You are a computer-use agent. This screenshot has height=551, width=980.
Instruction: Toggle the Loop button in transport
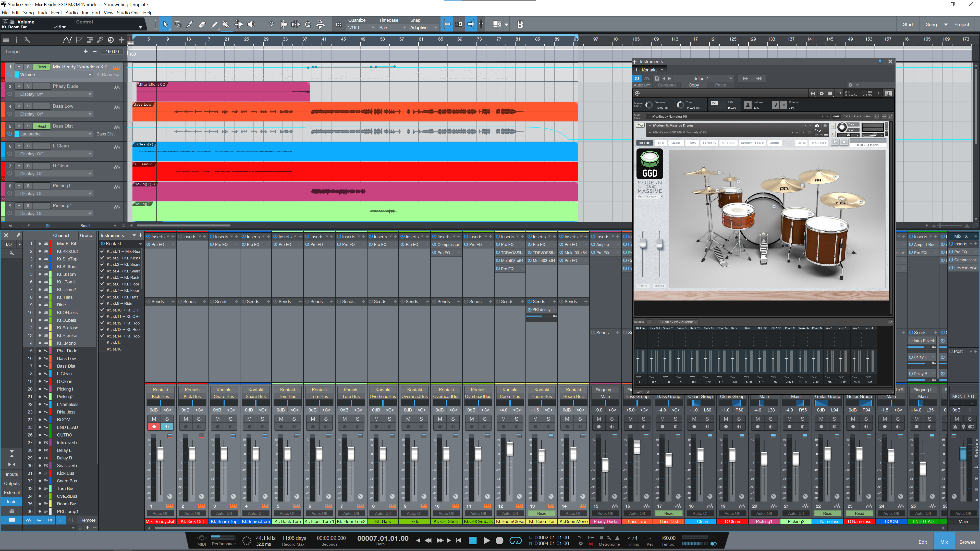coord(516,540)
